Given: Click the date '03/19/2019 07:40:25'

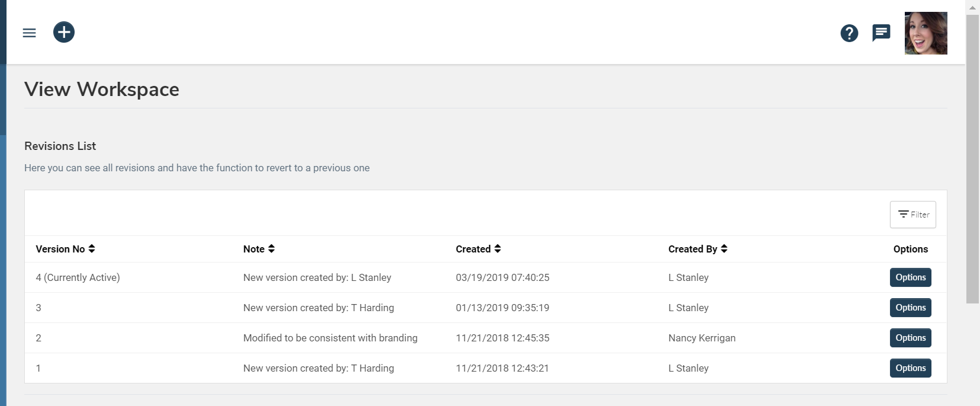Looking at the screenshot, I should tap(503, 277).
